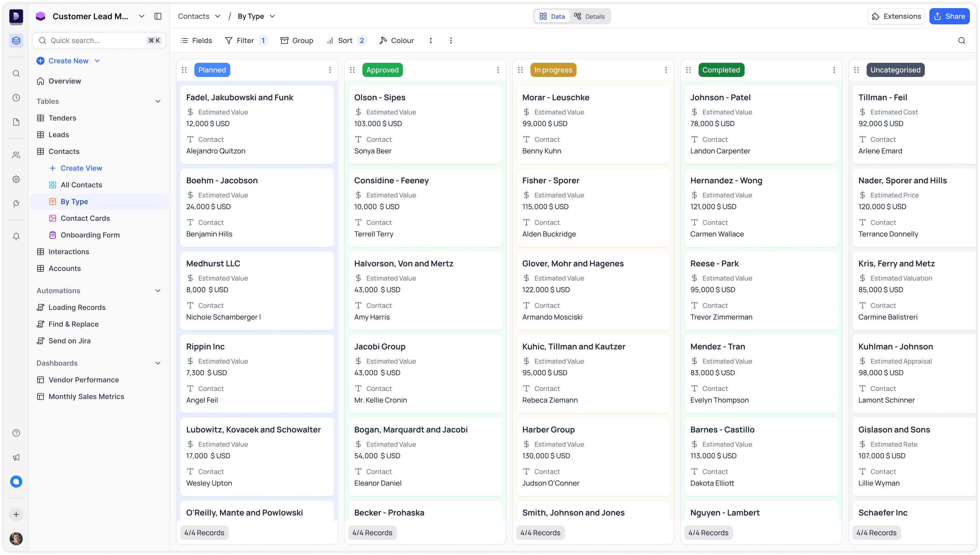
Task: Click the row height adjustment icon
Action: [431, 41]
